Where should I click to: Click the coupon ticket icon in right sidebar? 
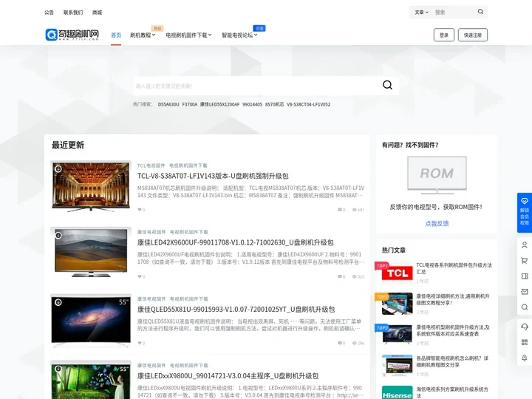[524, 276]
